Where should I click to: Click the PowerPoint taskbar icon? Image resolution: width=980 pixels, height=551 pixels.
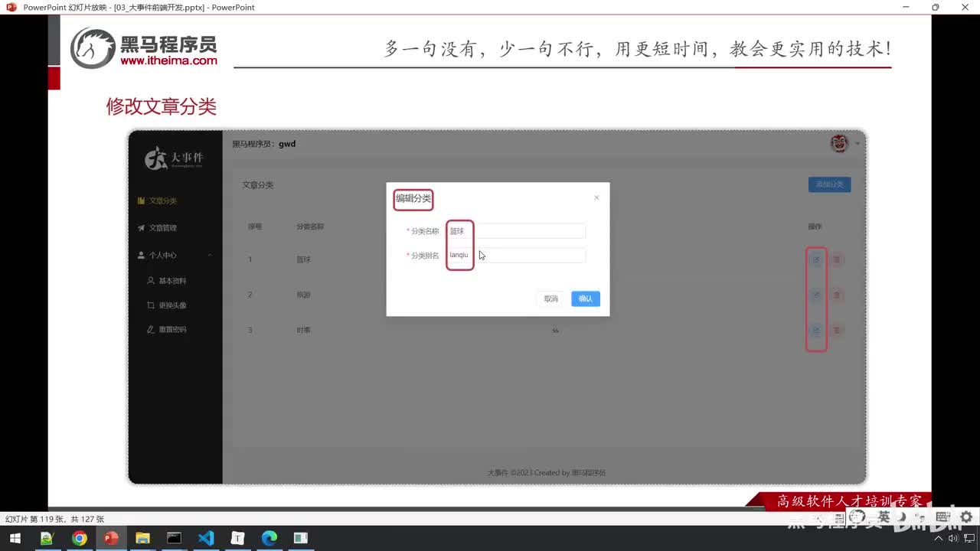coord(111,538)
